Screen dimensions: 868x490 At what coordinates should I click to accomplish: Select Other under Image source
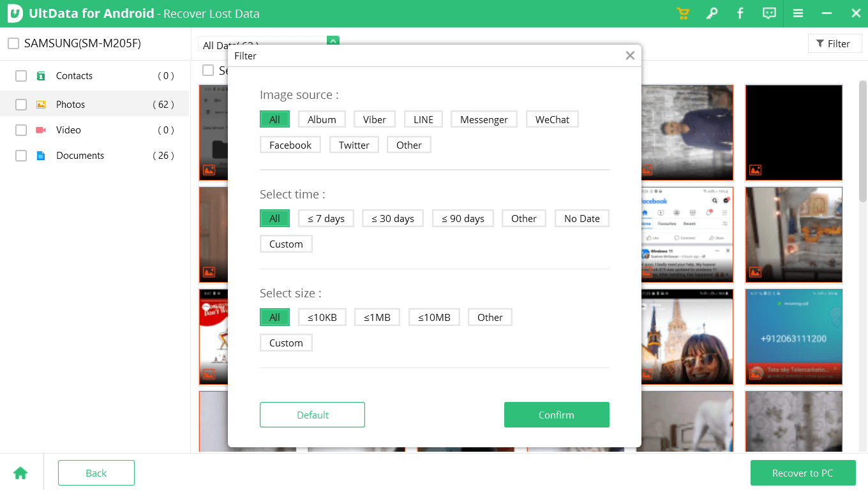[409, 145]
